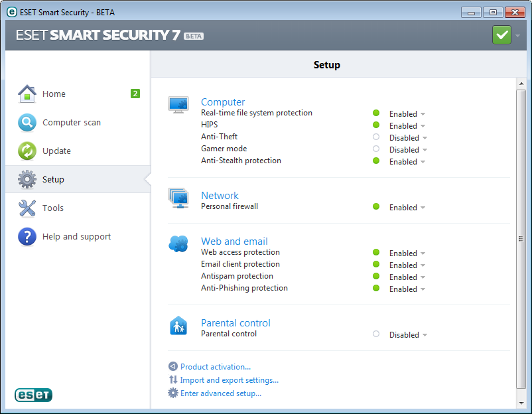Click Import and export settings link
532x414 pixels.
click(229, 380)
